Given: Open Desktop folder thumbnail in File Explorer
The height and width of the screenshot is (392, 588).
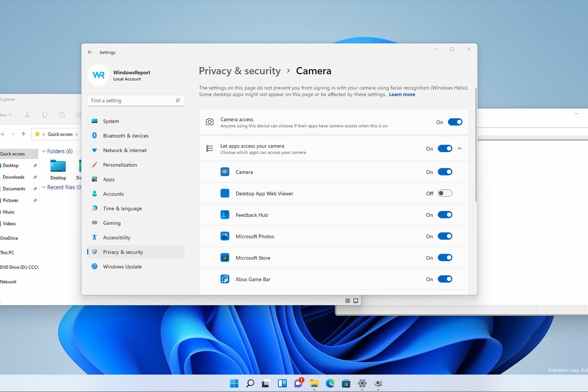Looking at the screenshot, I should point(58,170).
